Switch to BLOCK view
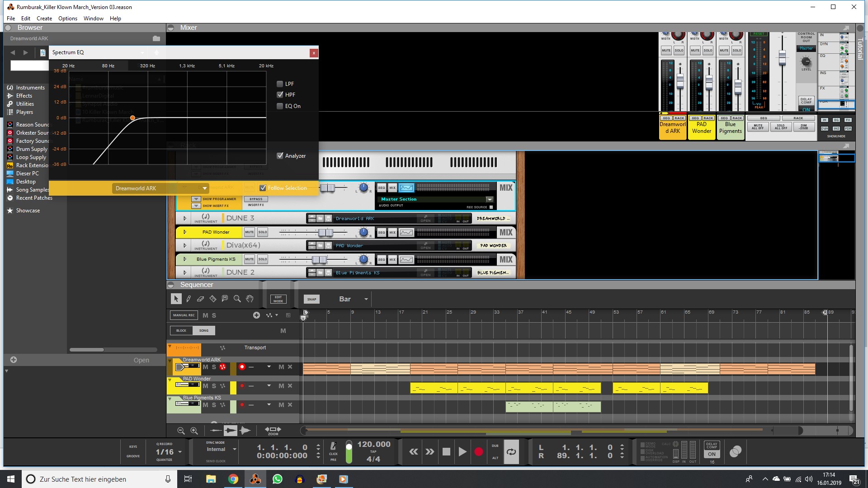This screenshot has width=868, height=488. pos(181,330)
